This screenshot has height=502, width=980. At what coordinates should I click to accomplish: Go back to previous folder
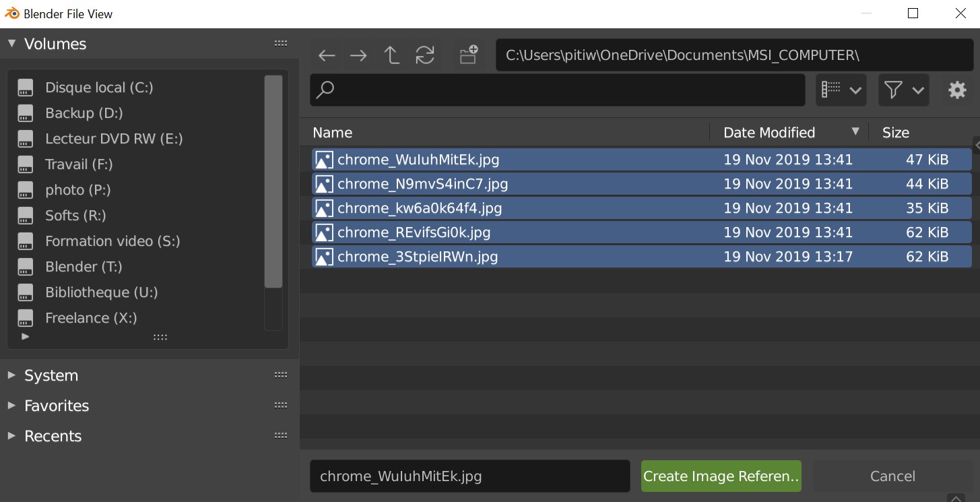tap(327, 55)
